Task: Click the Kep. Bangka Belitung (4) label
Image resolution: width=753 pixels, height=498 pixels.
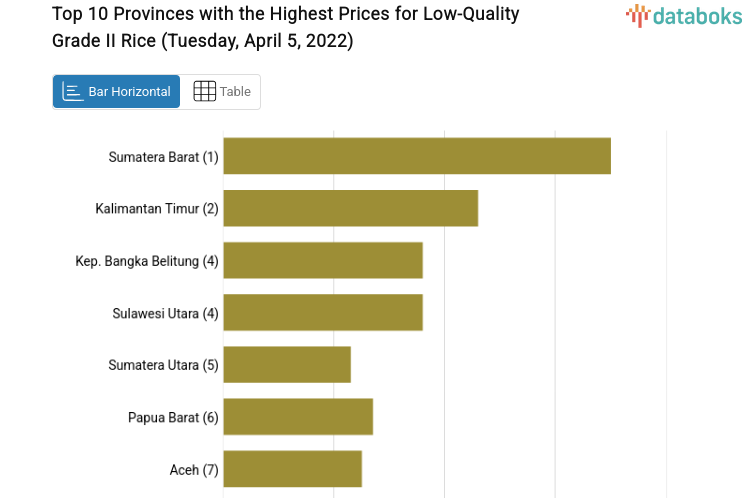Action: coord(147,261)
